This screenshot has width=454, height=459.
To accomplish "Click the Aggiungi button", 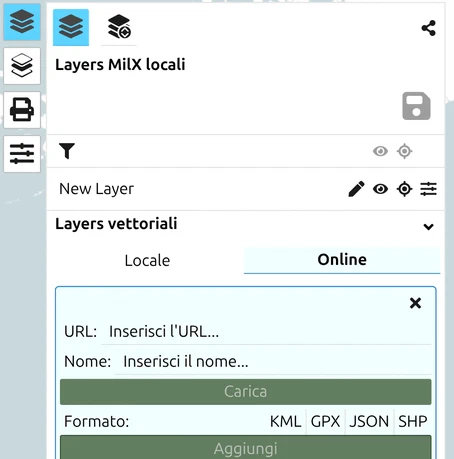I will tap(246, 448).
